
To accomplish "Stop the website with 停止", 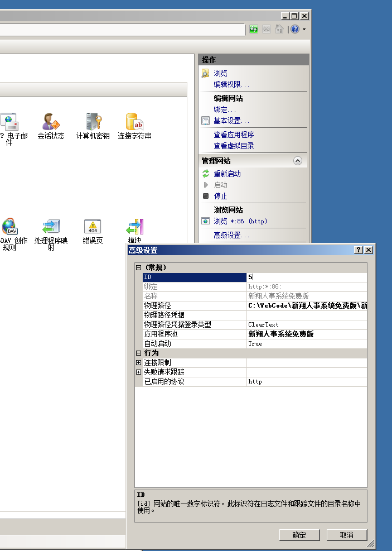I will (220, 196).
